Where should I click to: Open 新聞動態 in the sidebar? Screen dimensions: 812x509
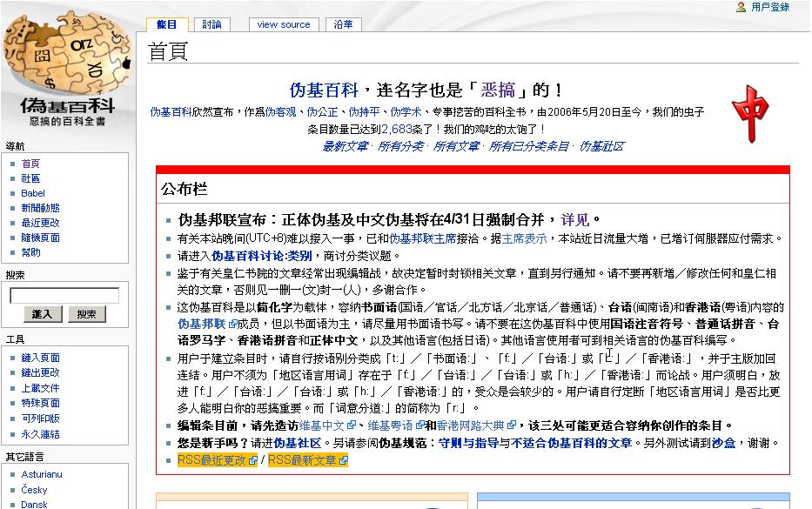[x=40, y=208]
